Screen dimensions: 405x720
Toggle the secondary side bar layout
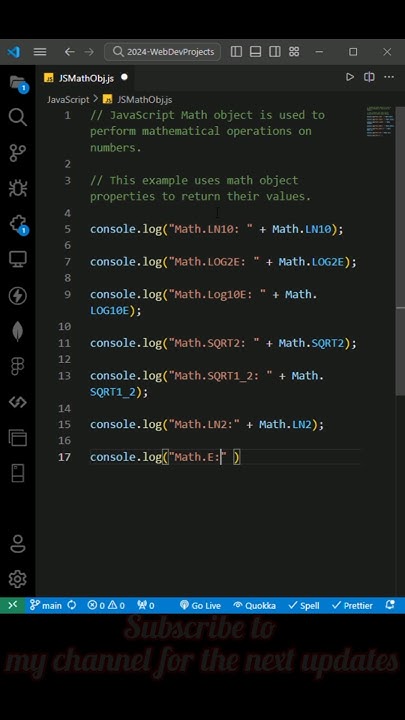[275, 52]
